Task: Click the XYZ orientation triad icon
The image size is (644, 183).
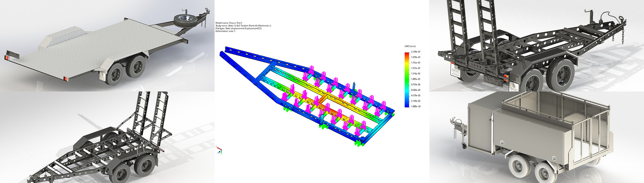Action: (219, 149)
